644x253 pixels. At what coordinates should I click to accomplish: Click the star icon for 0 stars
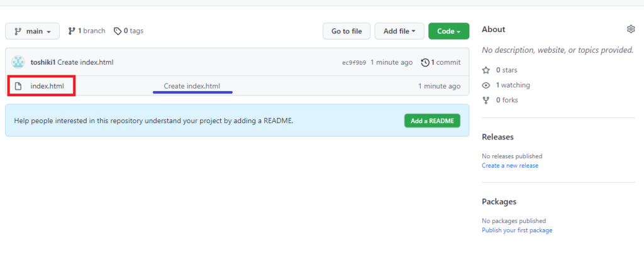click(x=486, y=70)
